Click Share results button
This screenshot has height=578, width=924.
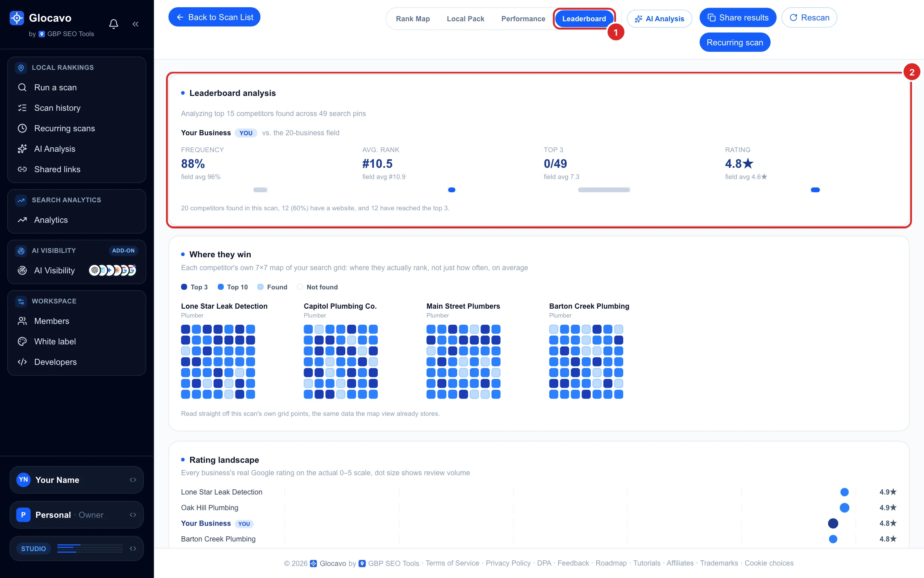click(738, 18)
